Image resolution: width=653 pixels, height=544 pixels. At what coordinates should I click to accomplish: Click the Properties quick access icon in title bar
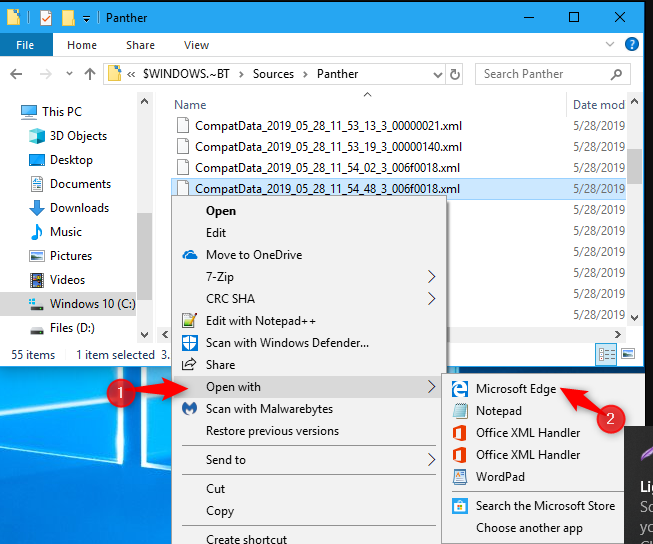(x=46, y=18)
